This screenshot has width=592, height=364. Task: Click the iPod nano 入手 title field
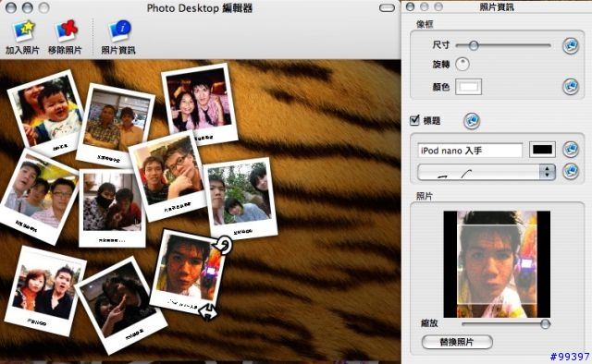click(x=470, y=150)
